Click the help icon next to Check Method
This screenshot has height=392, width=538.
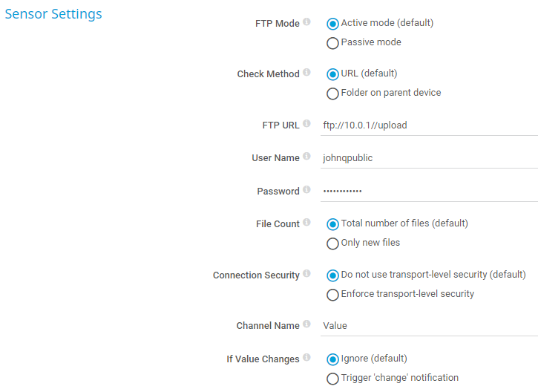(x=307, y=73)
